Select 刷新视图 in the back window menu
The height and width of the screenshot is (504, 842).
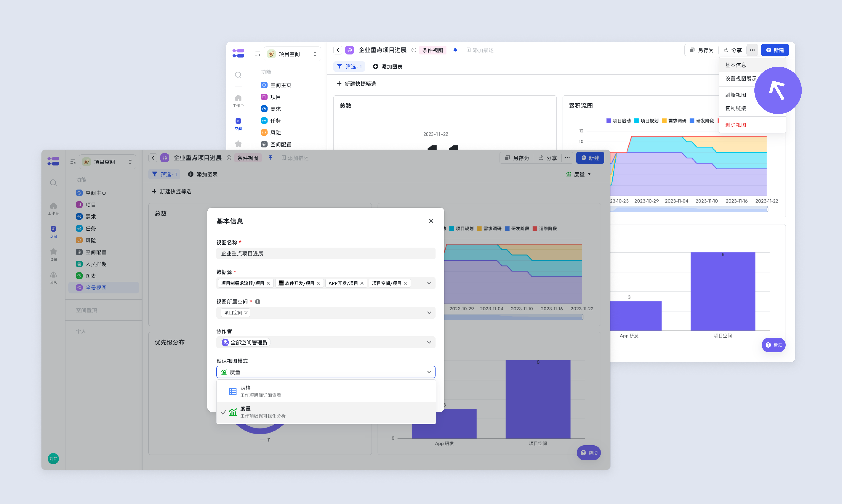click(736, 95)
